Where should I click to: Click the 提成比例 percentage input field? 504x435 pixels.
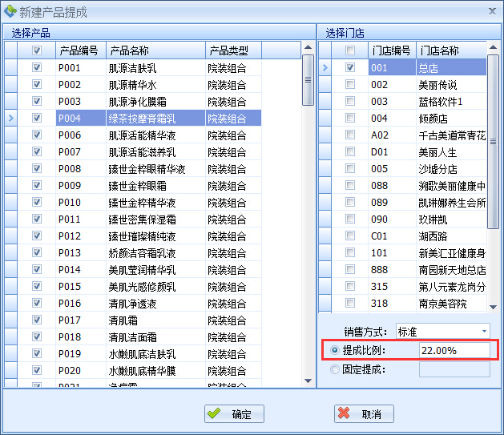[454, 350]
